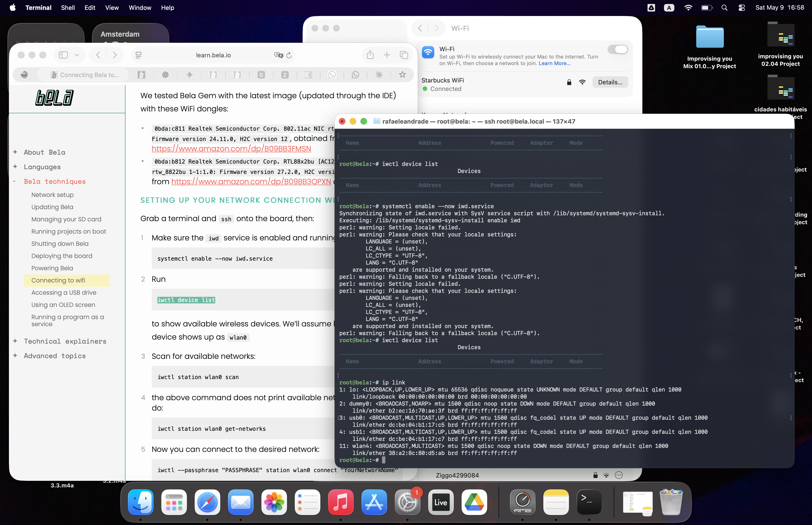This screenshot has height=525, width=812.
Task: Reload the learn.bela.io page
Action: pos(289,55)
